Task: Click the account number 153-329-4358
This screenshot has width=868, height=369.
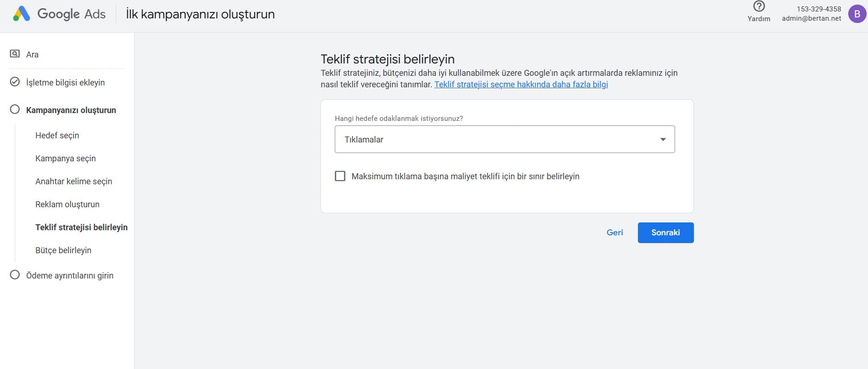Action: [x=819, y=9]
